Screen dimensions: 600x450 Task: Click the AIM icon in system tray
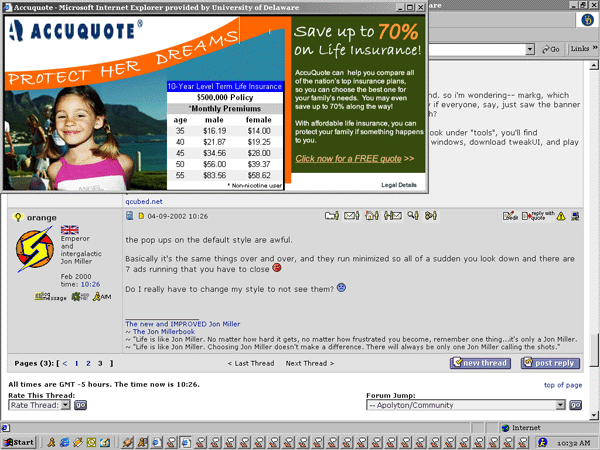(542, 443)
